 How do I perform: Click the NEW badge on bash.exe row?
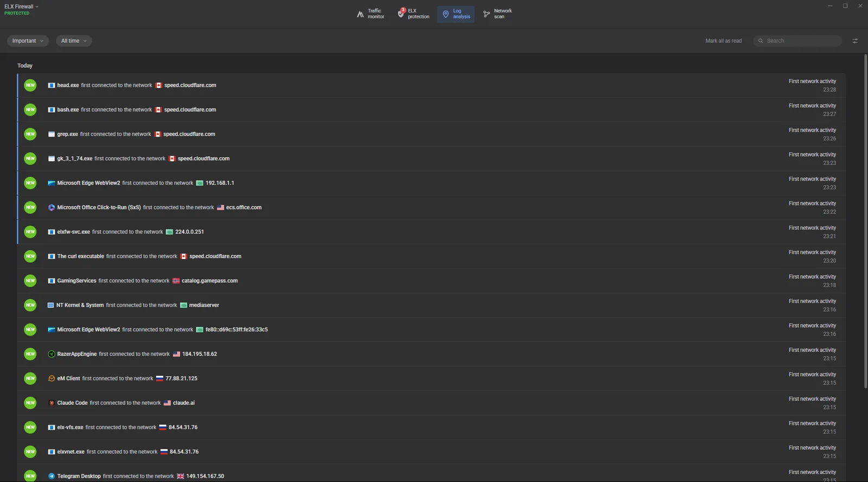tap(30, 110)
